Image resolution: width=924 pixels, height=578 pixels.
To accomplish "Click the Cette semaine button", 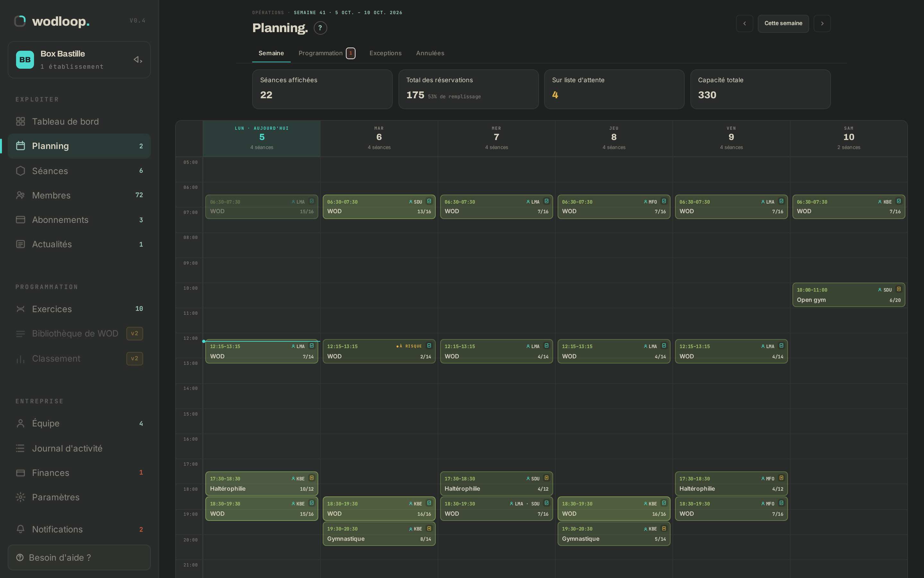I will coord(783,23).
